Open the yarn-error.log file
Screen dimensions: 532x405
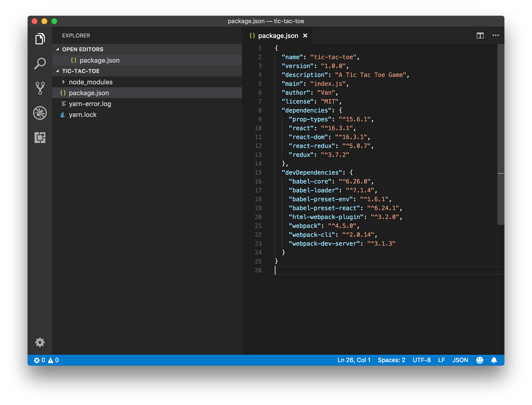click(147, 104)
